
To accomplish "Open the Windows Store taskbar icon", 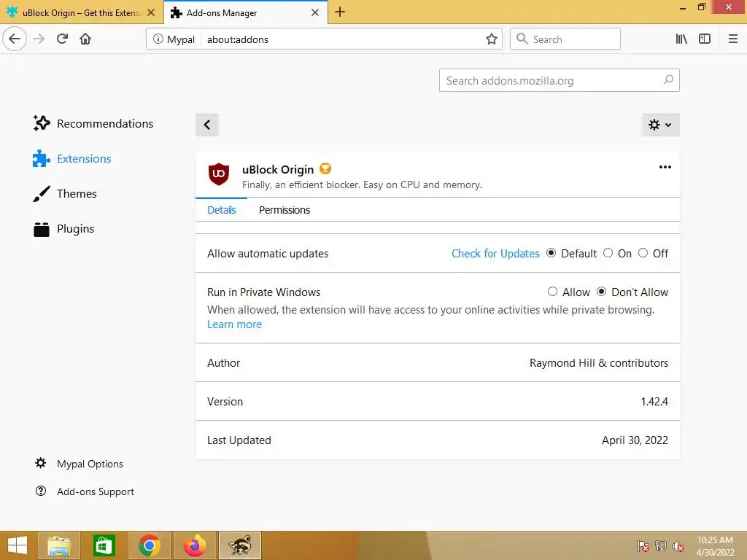I will (x=104, y=545).
